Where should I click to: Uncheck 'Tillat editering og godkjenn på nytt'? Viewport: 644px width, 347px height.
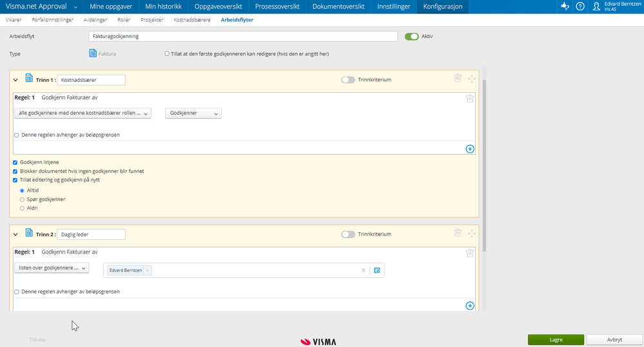click(x=15, y=180)
